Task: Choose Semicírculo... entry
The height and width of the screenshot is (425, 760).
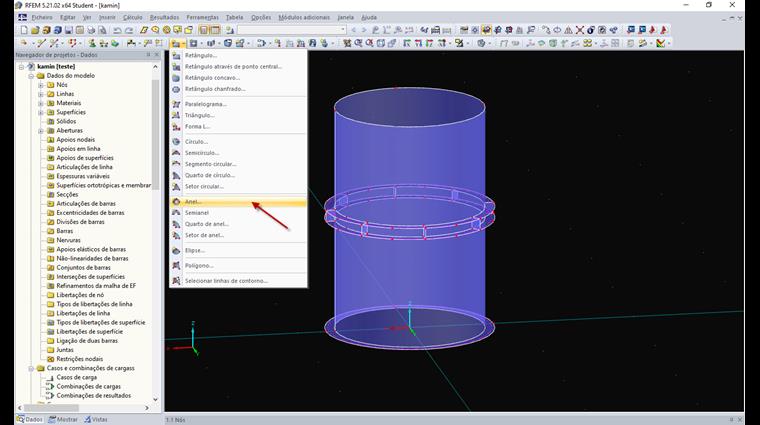Action: tap(238, 153)
